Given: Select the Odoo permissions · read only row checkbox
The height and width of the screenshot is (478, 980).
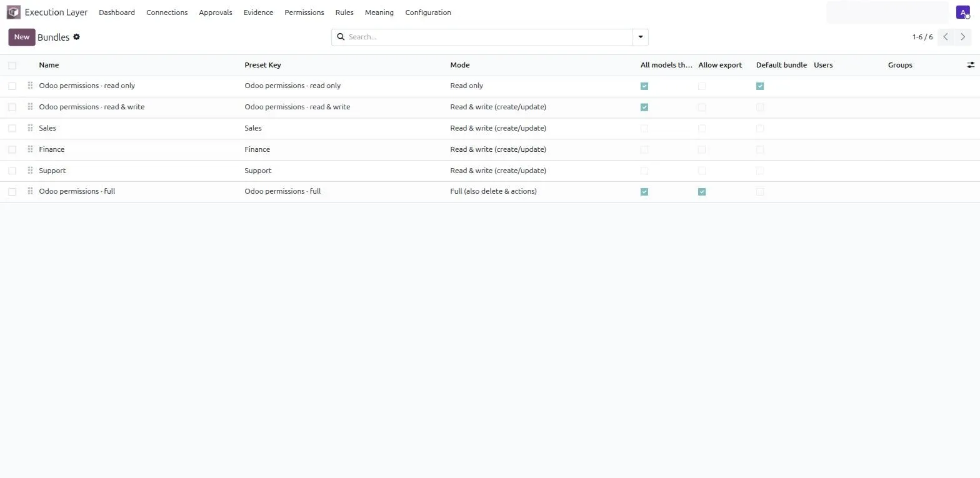Looking at the screenshot, I should coord(12,86).
